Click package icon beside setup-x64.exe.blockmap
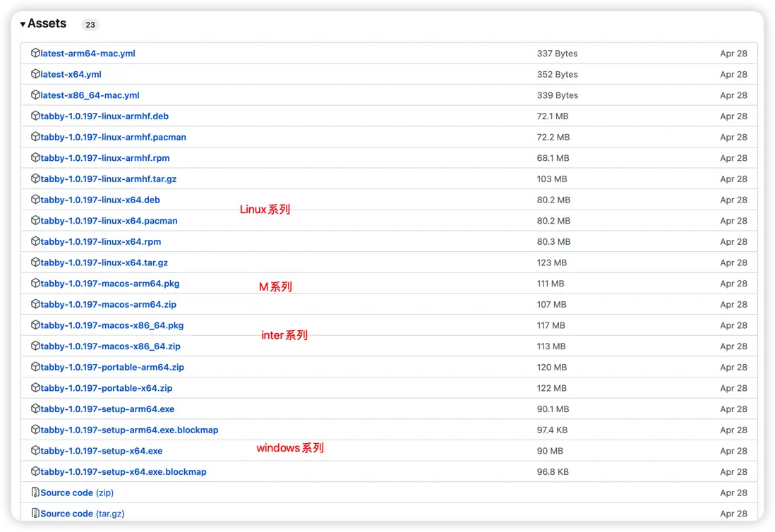 (35, 471)
